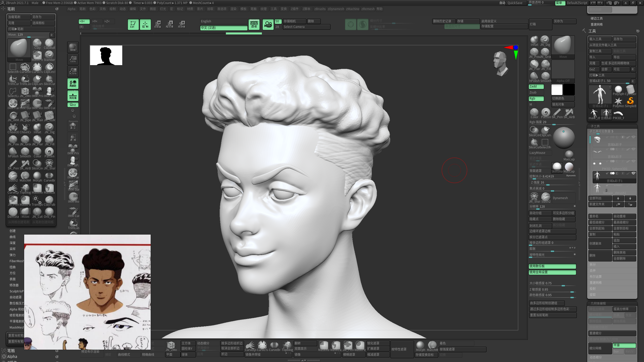Click the QuickSave button
Screen dimensions: 644x362
[515, 3]
